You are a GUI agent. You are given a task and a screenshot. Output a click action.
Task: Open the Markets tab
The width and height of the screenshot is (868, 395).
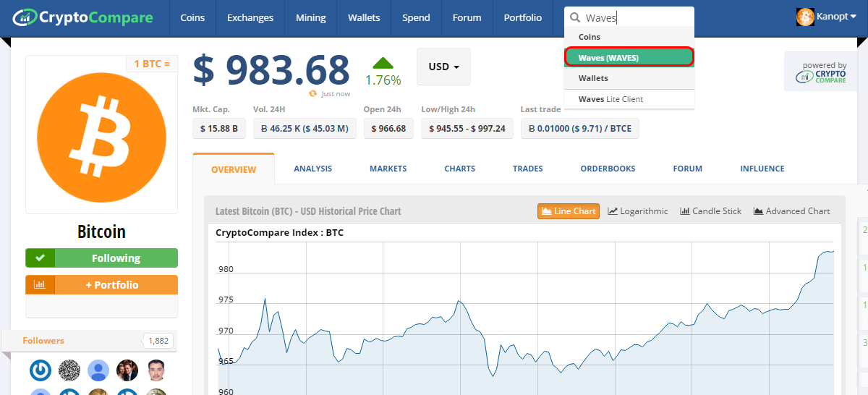click(x=388, y=169)
